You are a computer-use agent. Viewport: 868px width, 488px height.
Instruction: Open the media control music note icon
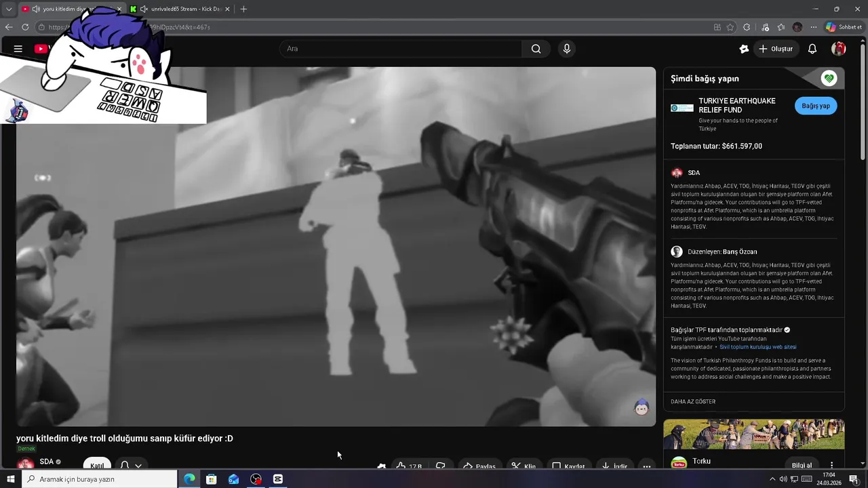pyautogui.click(x=766, y=27)
